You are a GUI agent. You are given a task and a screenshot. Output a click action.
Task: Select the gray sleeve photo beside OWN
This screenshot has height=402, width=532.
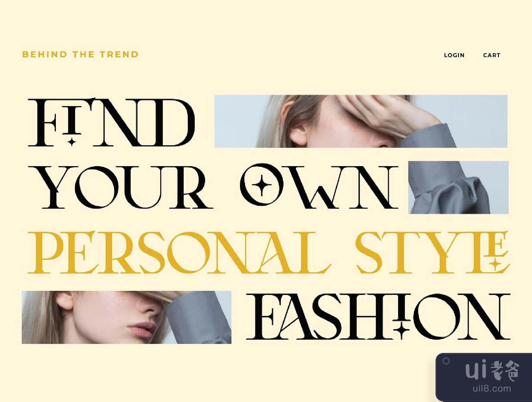tap(458, 187)
